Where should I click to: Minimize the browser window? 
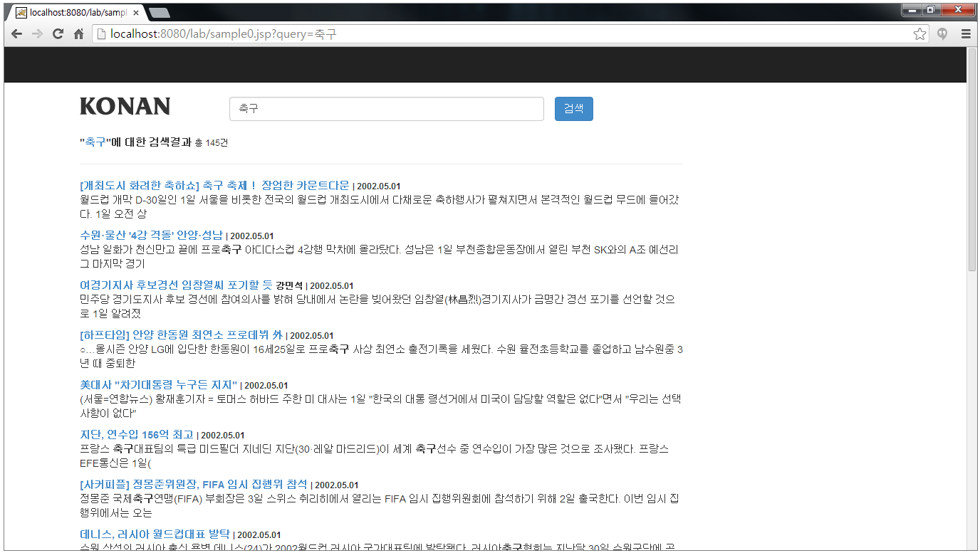point(912,9)
